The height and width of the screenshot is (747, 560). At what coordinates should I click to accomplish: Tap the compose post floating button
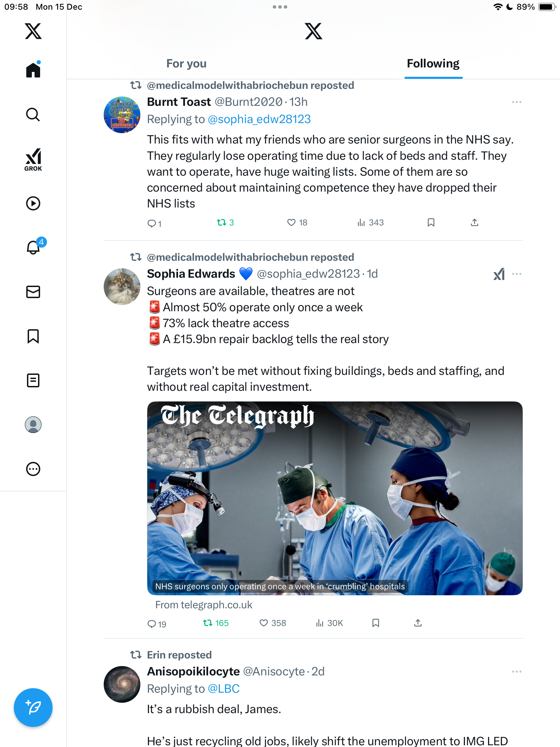33,707
